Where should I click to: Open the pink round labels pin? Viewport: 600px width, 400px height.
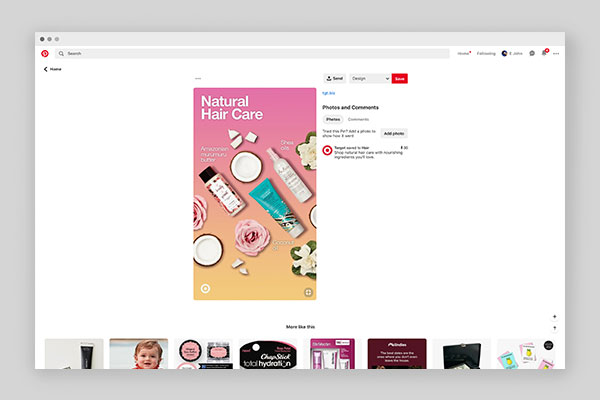(203, 354)
